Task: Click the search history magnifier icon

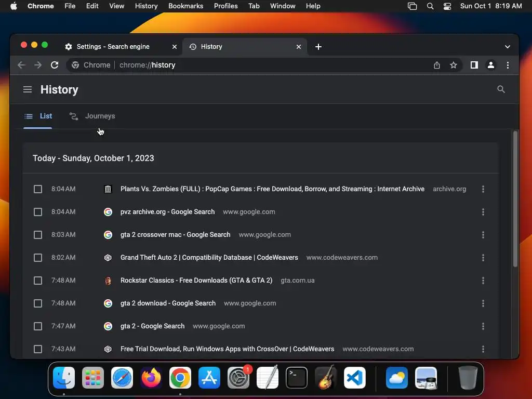Action: [x=501, y=89]
